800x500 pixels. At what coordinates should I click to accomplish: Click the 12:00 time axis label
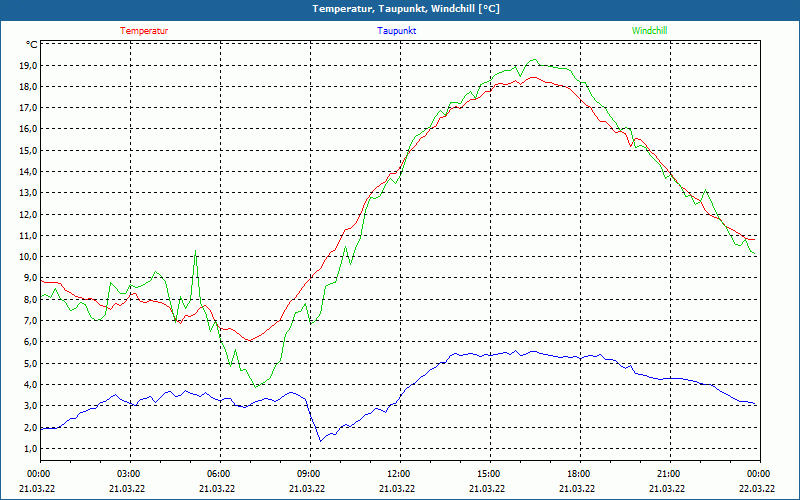tap(400, 474)
